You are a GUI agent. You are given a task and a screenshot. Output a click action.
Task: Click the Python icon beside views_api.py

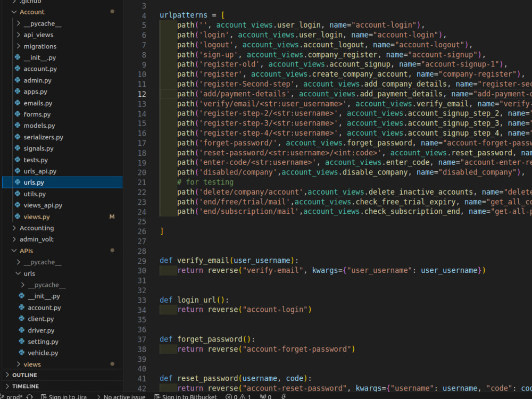coord(18,205)
